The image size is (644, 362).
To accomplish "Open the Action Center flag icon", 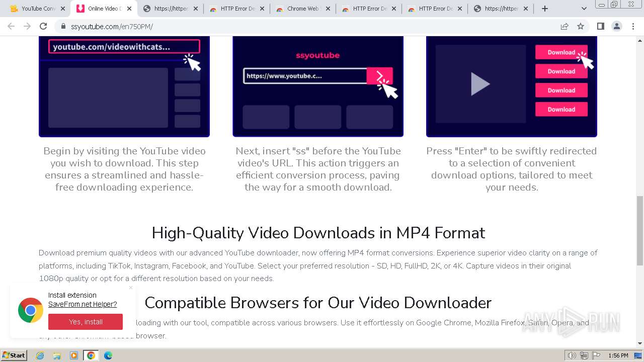I will (x=596, y=355).
